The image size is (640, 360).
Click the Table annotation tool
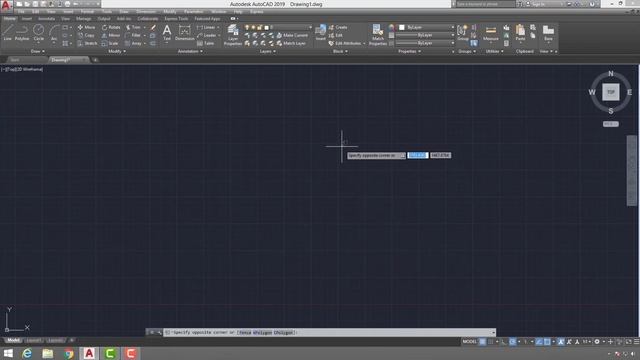[x=206, y=43]
